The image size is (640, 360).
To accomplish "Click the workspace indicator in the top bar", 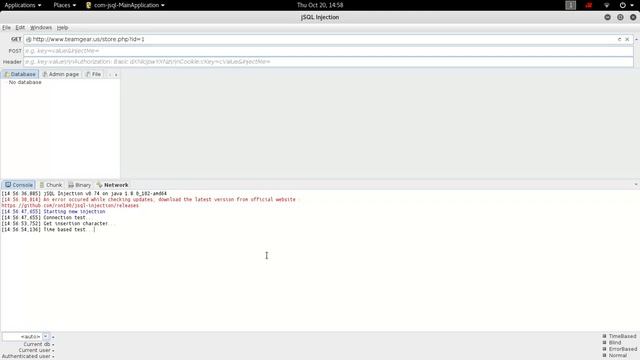I will click(571, 5).
